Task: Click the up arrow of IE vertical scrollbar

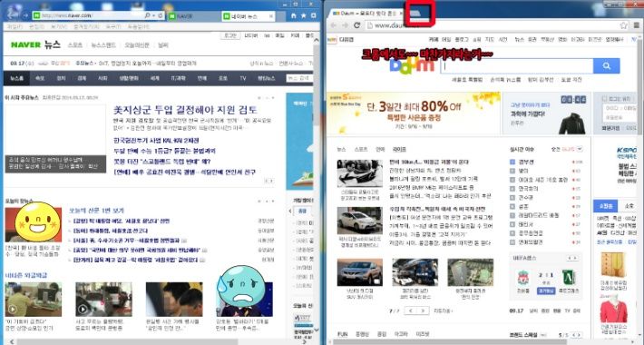Action: coord(317,40)
